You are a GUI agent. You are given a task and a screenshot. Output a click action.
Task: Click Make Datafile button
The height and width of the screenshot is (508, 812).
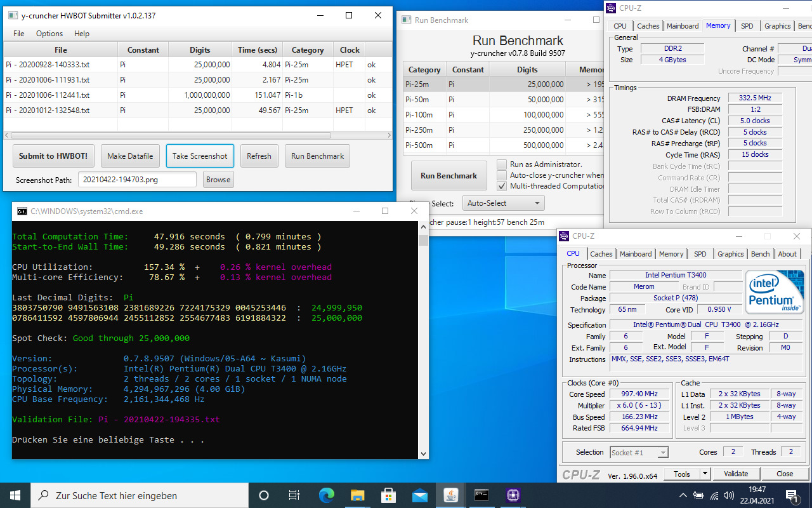tap(130, 156)
